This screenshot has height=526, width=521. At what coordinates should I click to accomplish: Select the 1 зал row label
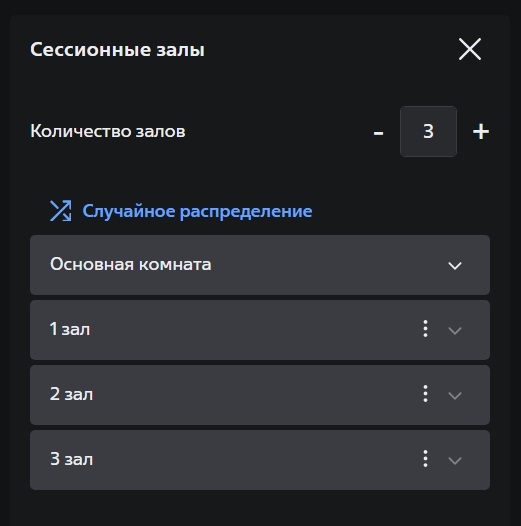[x=70, y=329]
